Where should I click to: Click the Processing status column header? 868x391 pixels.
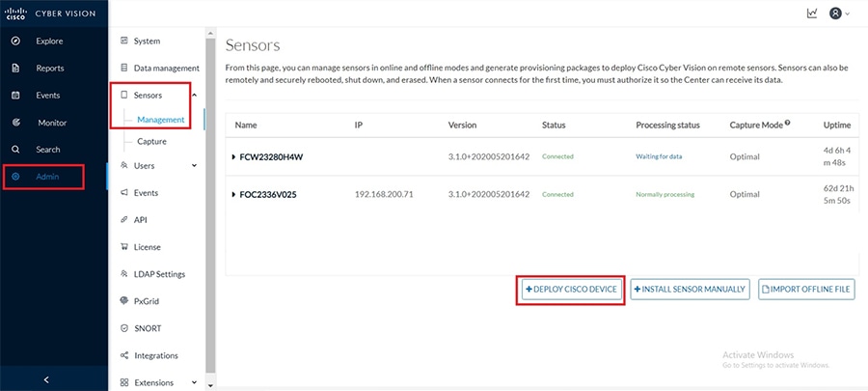coord(667,126)
